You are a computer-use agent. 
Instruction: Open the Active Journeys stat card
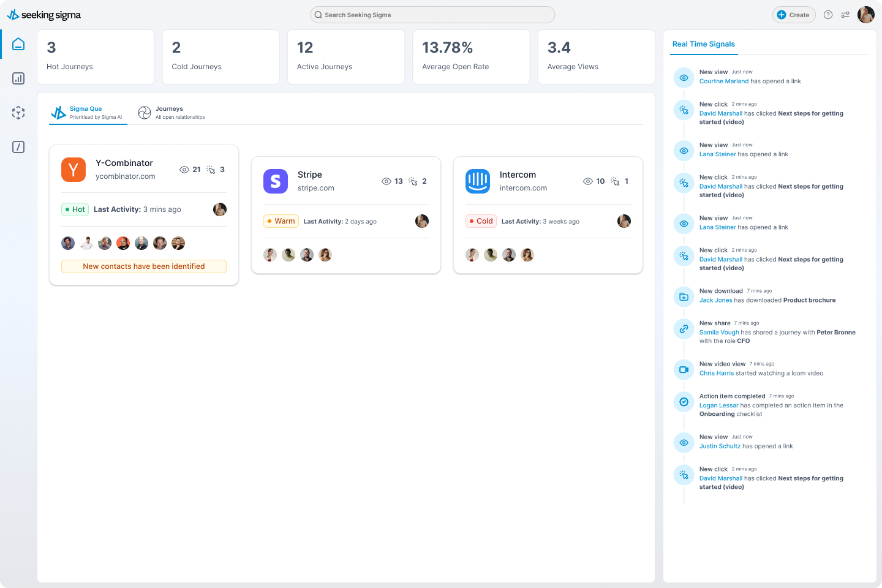click(x=346, y=57)
